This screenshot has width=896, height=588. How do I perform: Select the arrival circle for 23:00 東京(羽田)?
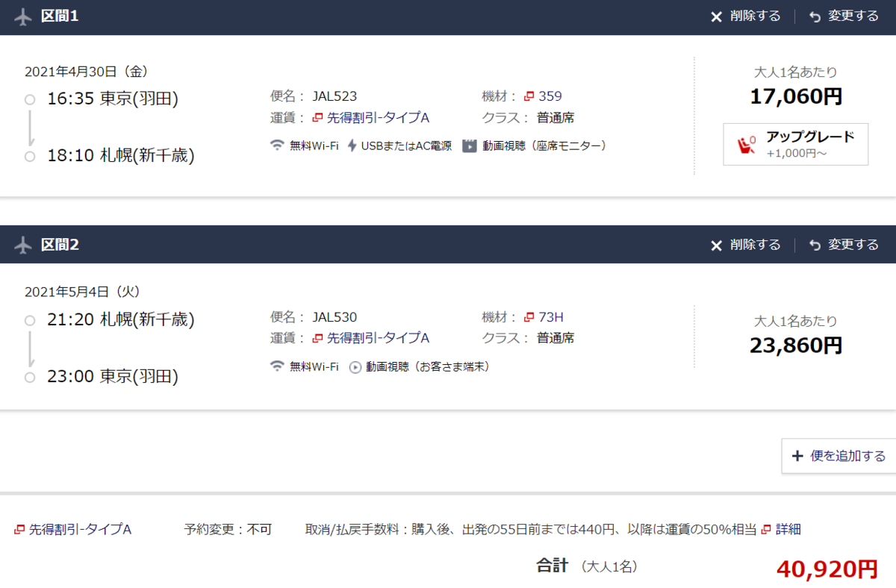(x=29, y=377)
